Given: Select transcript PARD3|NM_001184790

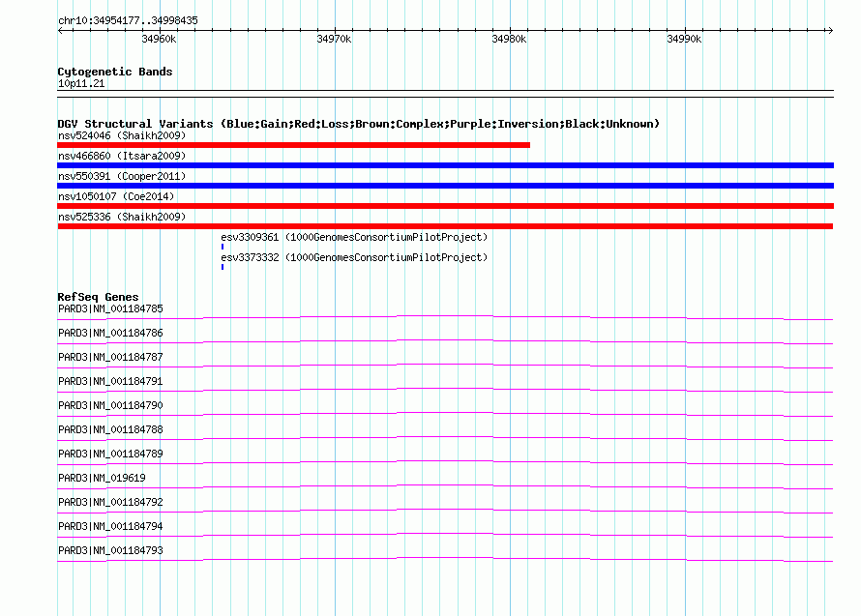Looking at the screenshot, I should click(110, 406).
